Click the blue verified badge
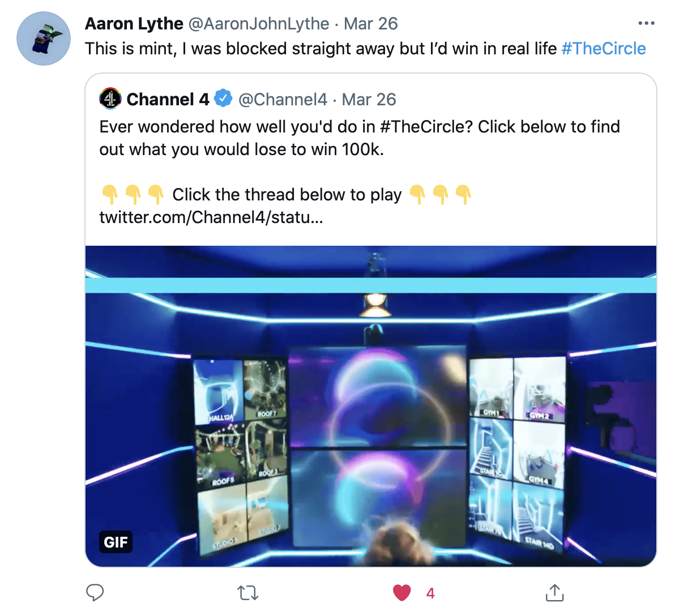 (224, 99)
